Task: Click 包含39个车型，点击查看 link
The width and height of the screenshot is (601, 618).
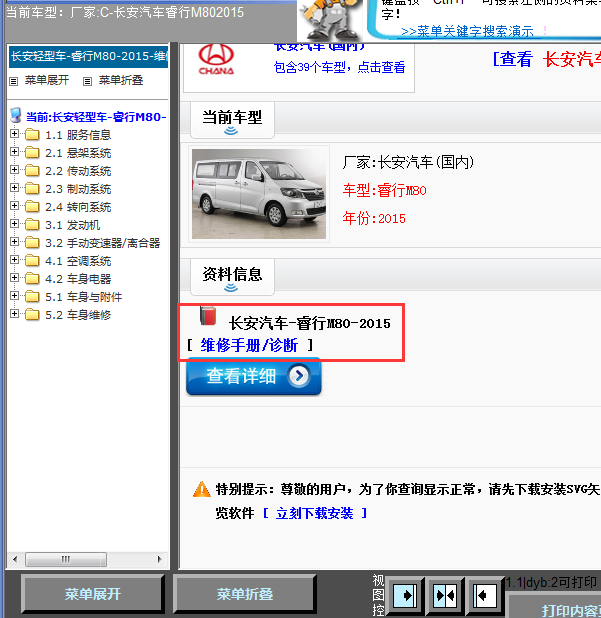Action: pos(339,67)
